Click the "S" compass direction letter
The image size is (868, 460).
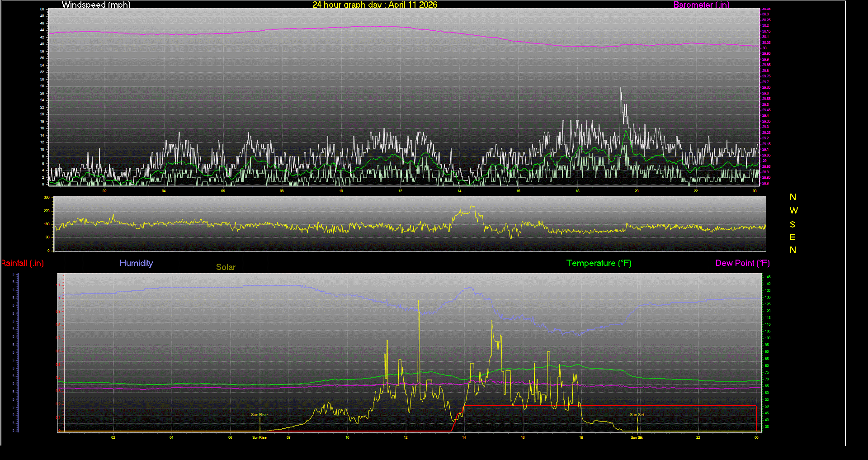point(793,224)
